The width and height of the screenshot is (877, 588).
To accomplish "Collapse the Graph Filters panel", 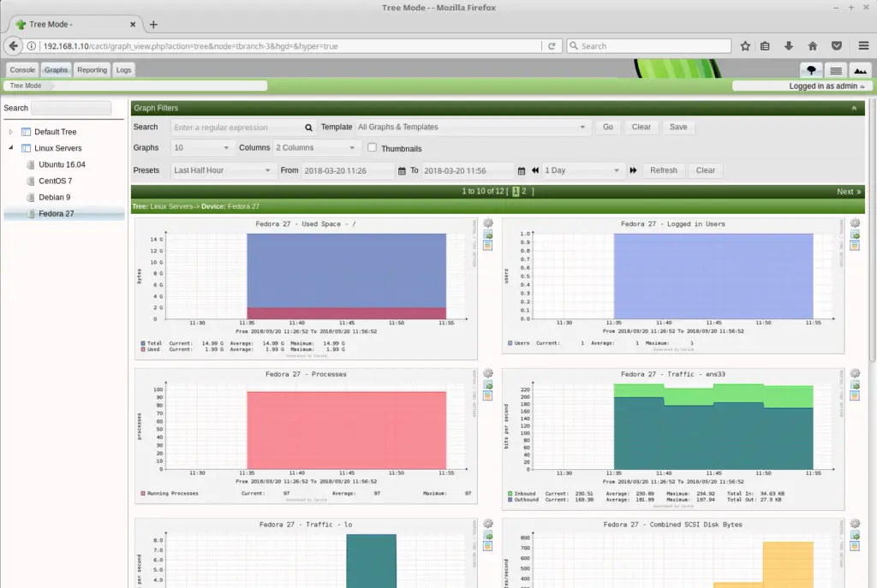I will tap(854, 108).
